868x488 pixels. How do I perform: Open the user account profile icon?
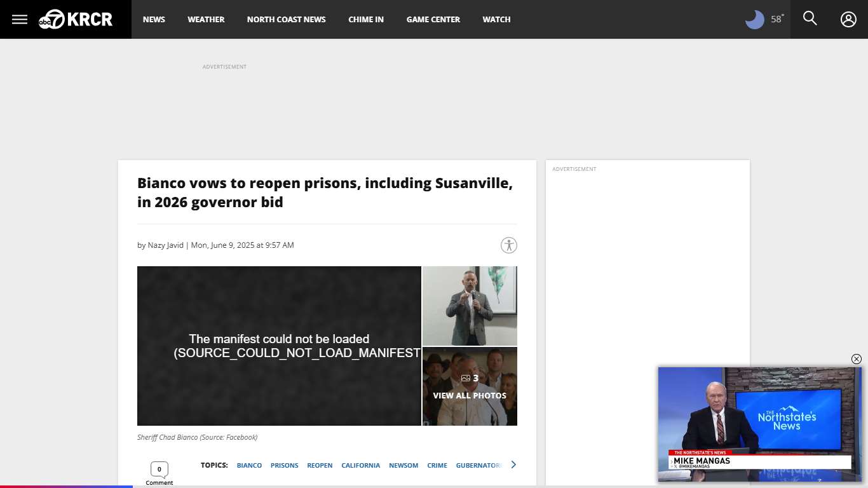click(x=848, y=19)
